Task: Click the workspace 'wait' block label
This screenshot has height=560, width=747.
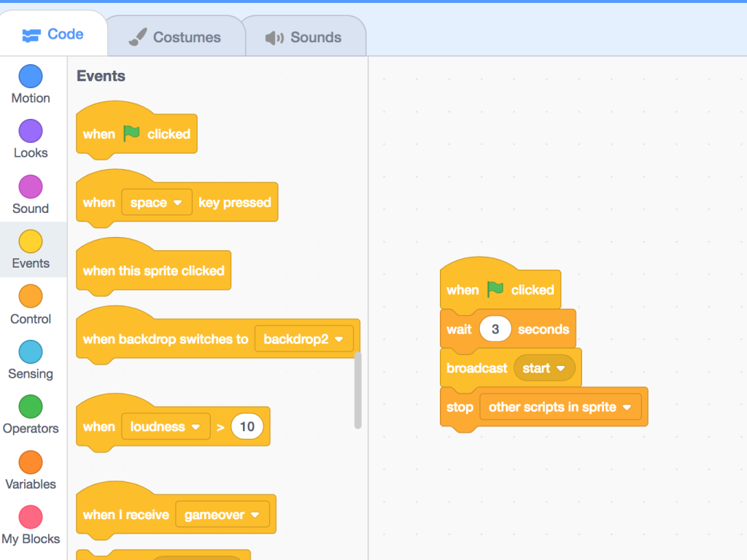Action: coord(459,330)
